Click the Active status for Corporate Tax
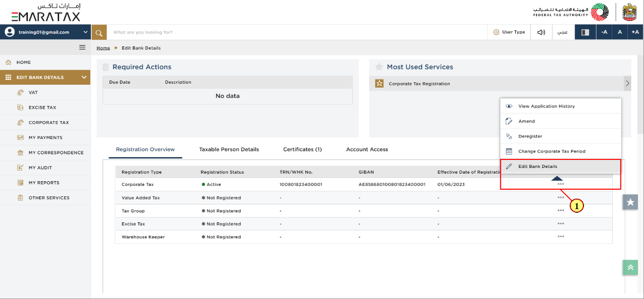Image resolution: width=644 pixels, height=299 pixels. [x=211, y=185]
